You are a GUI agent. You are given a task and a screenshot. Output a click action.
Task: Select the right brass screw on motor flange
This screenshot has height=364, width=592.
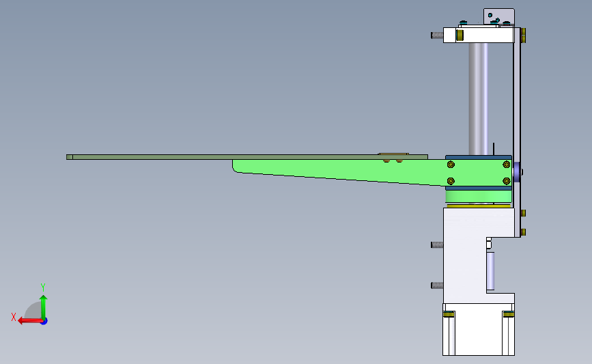[x=508, y=315]
